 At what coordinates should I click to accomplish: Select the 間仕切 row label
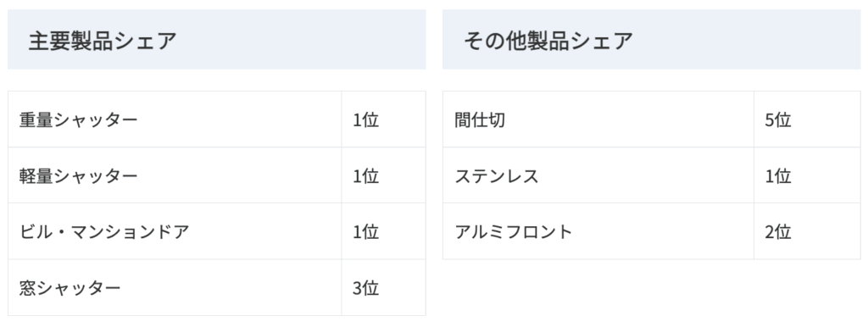480,119
